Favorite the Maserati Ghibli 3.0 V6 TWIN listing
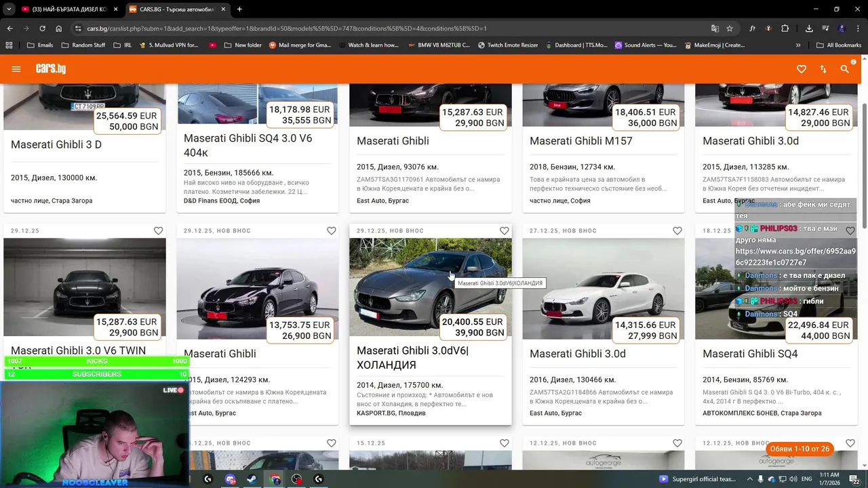Screen dimensions: 868x488 (159, 231)
